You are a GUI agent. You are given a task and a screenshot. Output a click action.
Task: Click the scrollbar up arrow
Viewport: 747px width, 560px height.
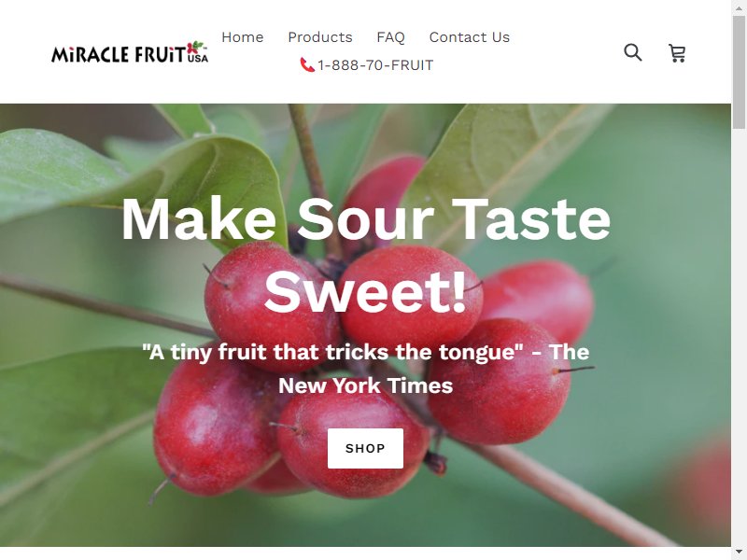click(740, 7)
